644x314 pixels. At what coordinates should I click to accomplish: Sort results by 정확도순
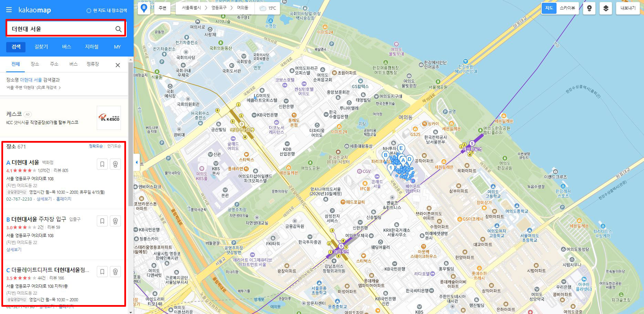(96, 146)
